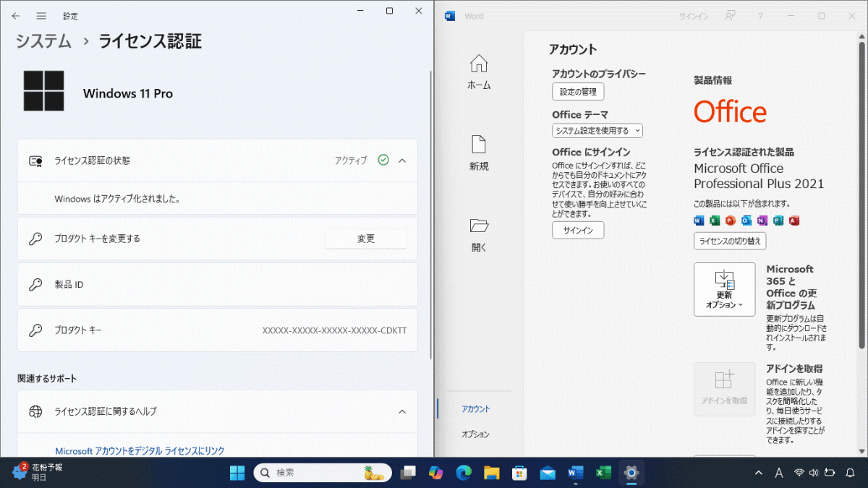Click the 設定の管理 button
868x488 pixels.
[x=578, y=92]
